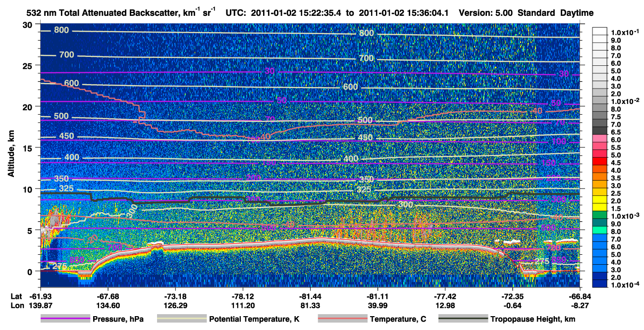Click the longitude value 39.99
The image size is (644, 330).
tap(377, 306)
